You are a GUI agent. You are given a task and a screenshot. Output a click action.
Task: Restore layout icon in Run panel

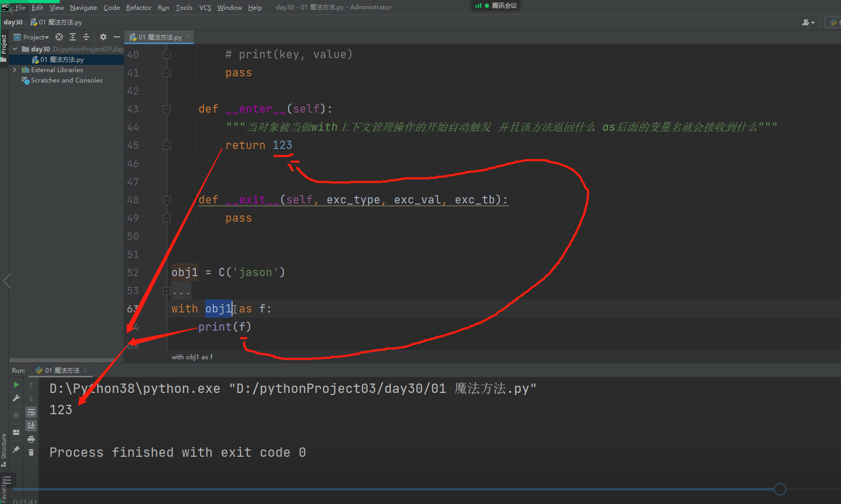click(16, 432)
